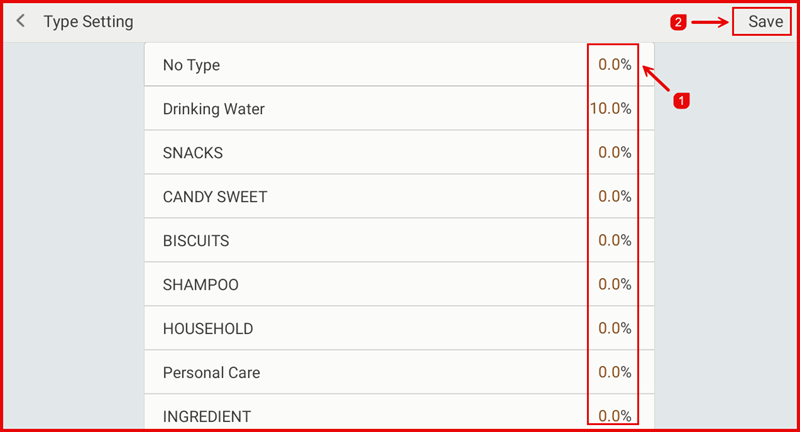Select the BISCUITS row label
This screenshot has width=800, height=432.
196,241
